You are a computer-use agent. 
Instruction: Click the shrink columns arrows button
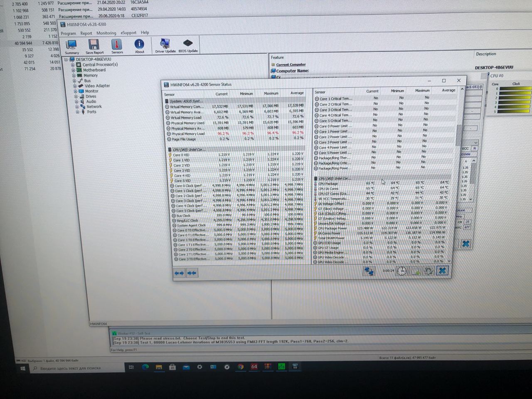coord(192,273)
